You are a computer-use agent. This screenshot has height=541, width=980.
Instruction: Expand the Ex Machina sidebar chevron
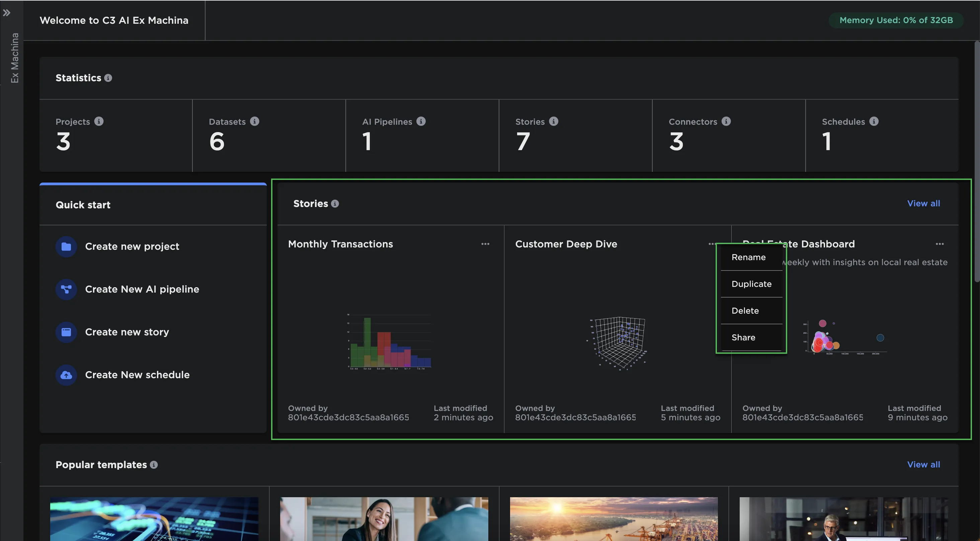[6, 13]
